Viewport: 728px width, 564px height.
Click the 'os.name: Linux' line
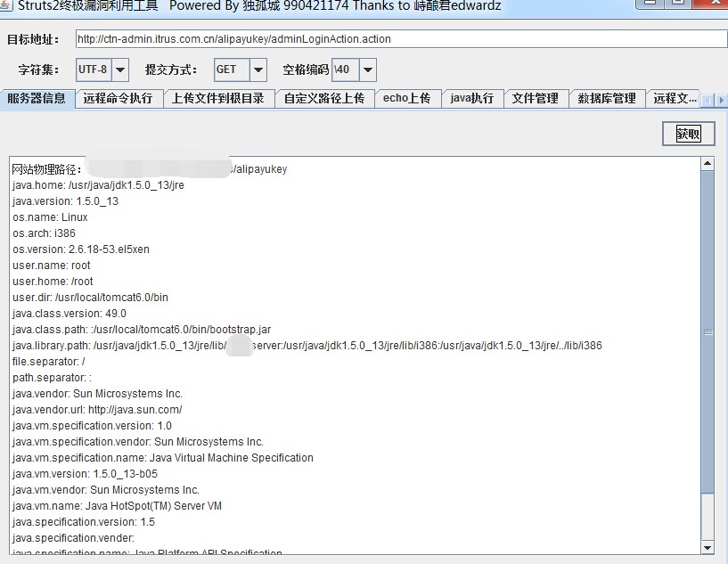point(50,217)
